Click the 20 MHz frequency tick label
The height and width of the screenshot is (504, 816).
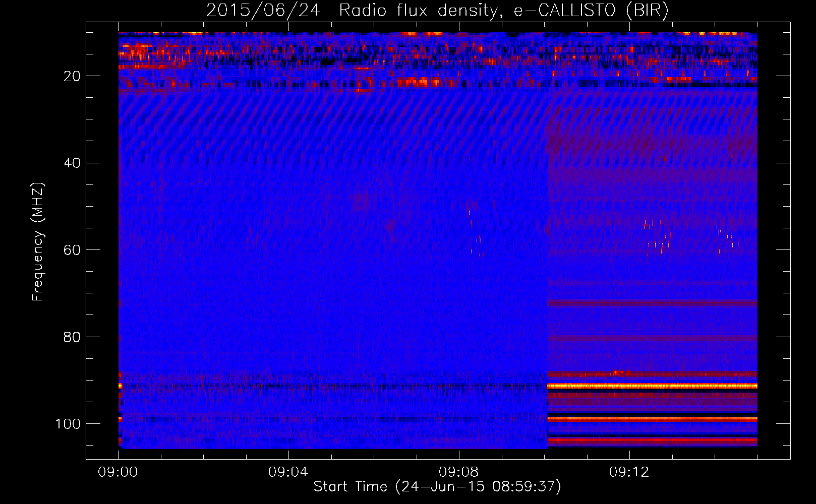click(73, 76)
